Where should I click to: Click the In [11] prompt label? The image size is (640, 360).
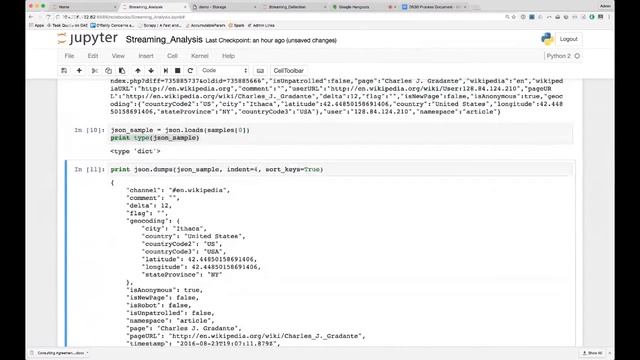pos(90,169)
